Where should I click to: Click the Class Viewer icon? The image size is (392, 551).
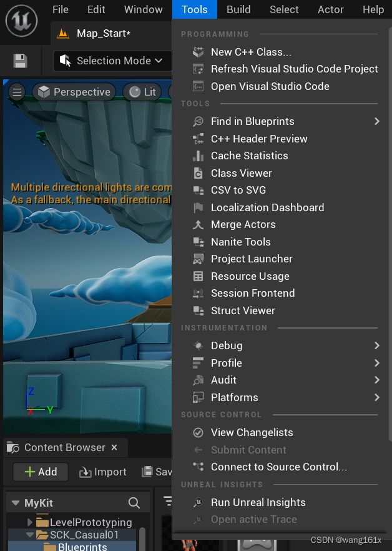pyautogui.click(x=198, y=173)
